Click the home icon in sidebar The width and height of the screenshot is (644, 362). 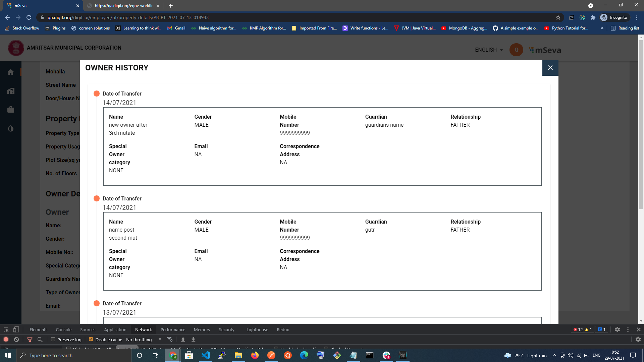[11, 72]
